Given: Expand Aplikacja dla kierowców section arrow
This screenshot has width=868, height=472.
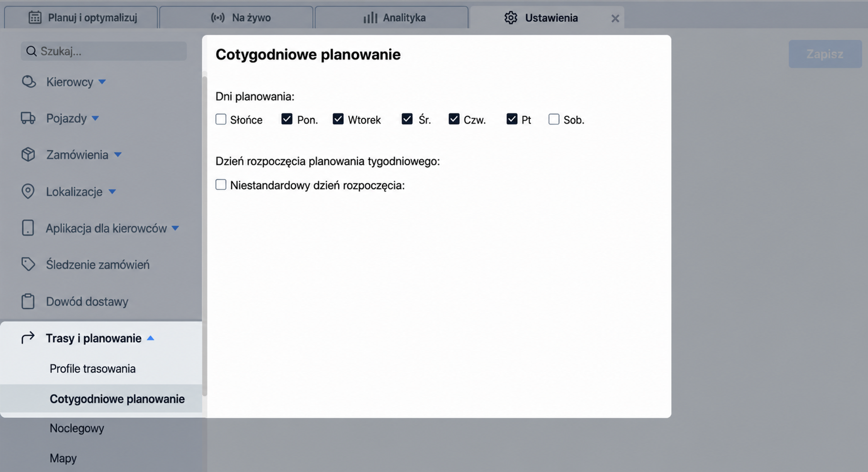Looking at the screenshot, I should [x=175, y=228].
